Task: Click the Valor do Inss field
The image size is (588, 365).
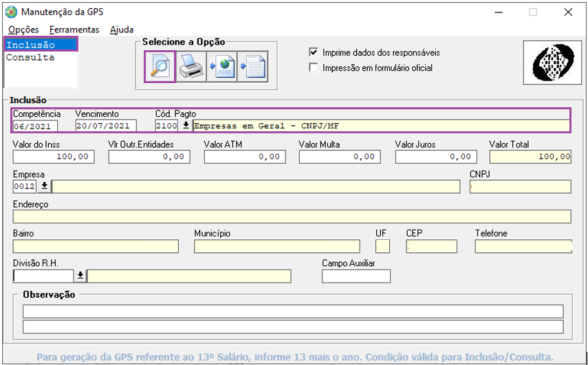Action: coord(54,157)
